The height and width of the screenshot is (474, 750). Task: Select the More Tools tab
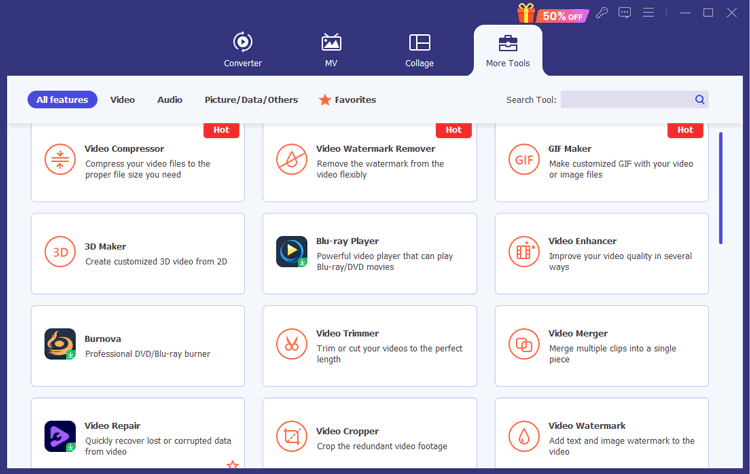click(x=508, y=50)
